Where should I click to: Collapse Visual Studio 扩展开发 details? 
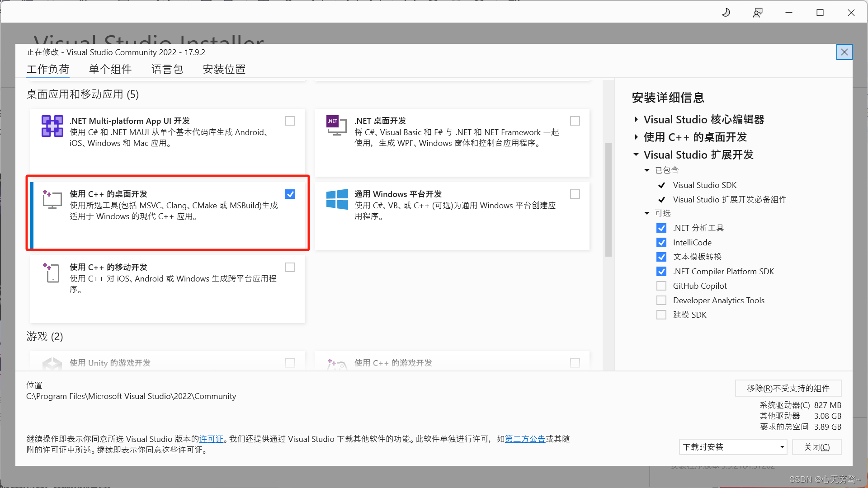coord(636,155)
